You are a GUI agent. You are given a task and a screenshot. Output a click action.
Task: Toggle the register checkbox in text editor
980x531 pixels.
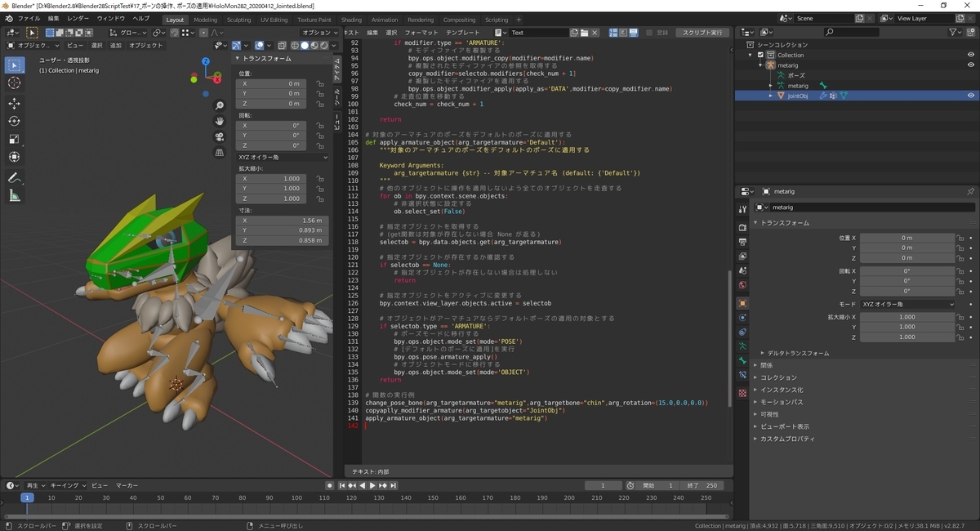coord(649,33)
